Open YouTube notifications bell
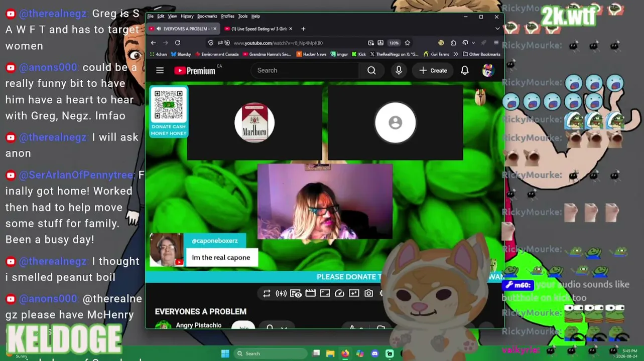Image resolution: width=644 pixels, height=361 pixels. tap(465, 71)
